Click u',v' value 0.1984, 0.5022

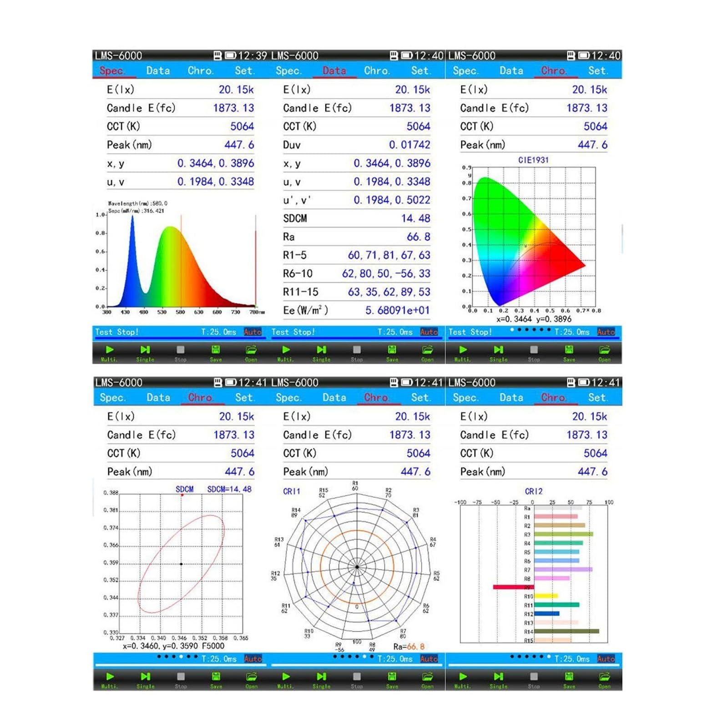coord(392,200)
